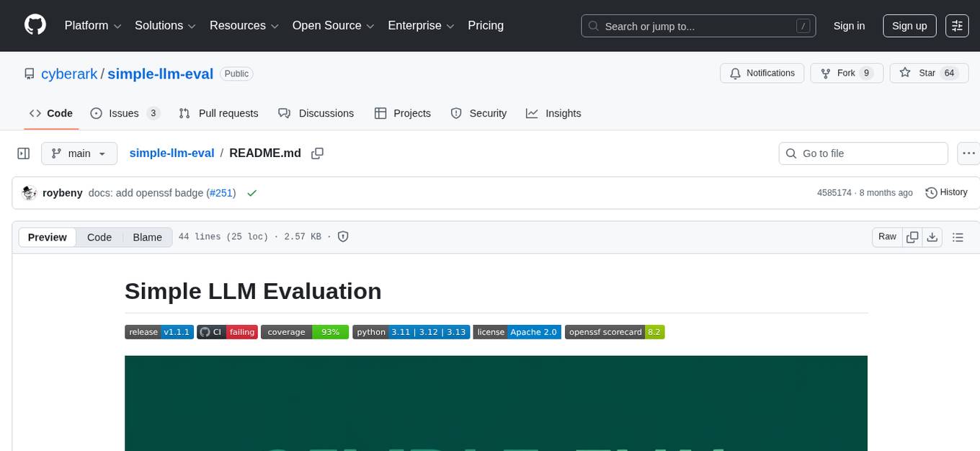The width and height of the screenshot is (980, 451).
Task: Open the file outline icon
Action: pyautogui.click(x=958, y=236)
